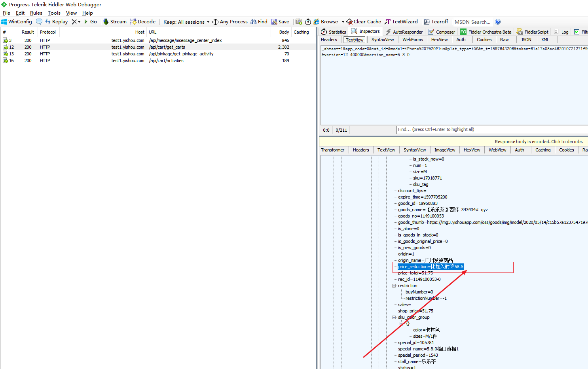Open the File menu
The width and height of the screenshot is (588, 369).
point(6,13)
